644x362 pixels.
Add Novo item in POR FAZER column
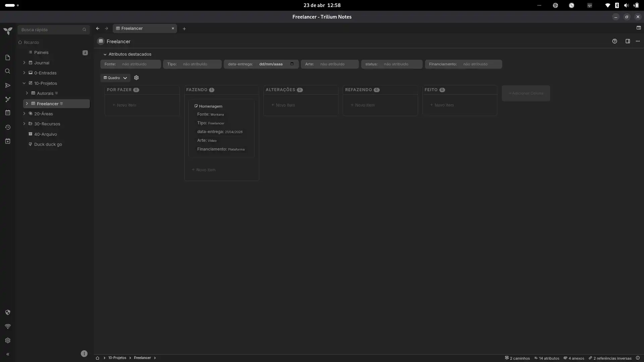(124, 105)
